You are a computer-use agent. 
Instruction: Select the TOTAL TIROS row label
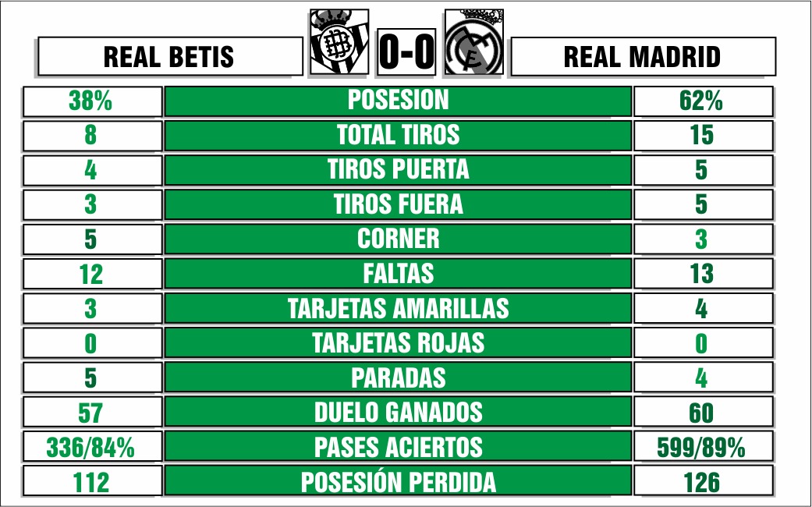coord(398,135)
